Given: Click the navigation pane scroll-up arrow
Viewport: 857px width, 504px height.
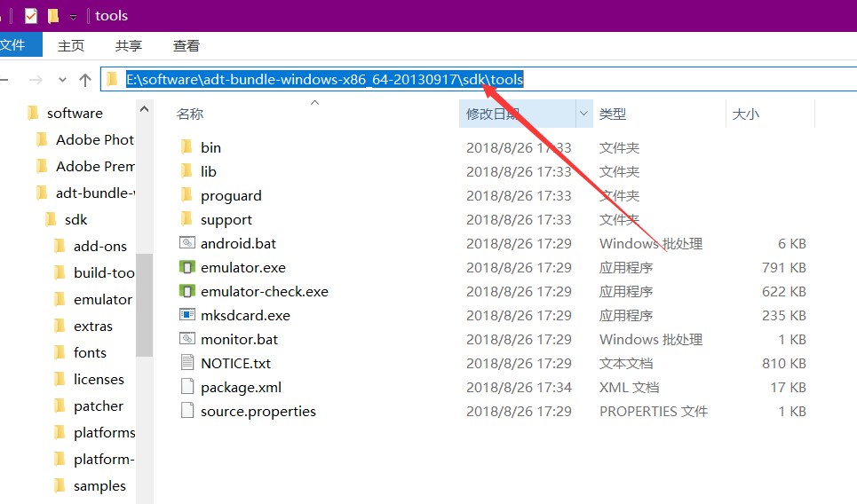Looking at the screenshot, I should coord(144,109).
